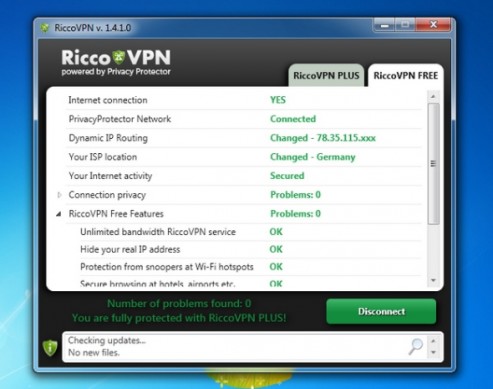Click the 'Changed - 78.35.115.xxx' value
The image size is (493, 389).
323,138
